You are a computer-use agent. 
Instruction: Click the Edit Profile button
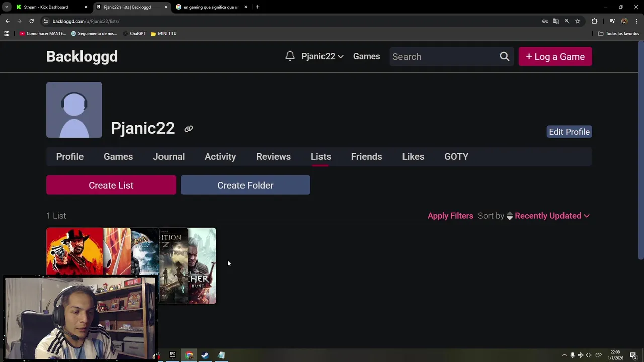point(569,132)
